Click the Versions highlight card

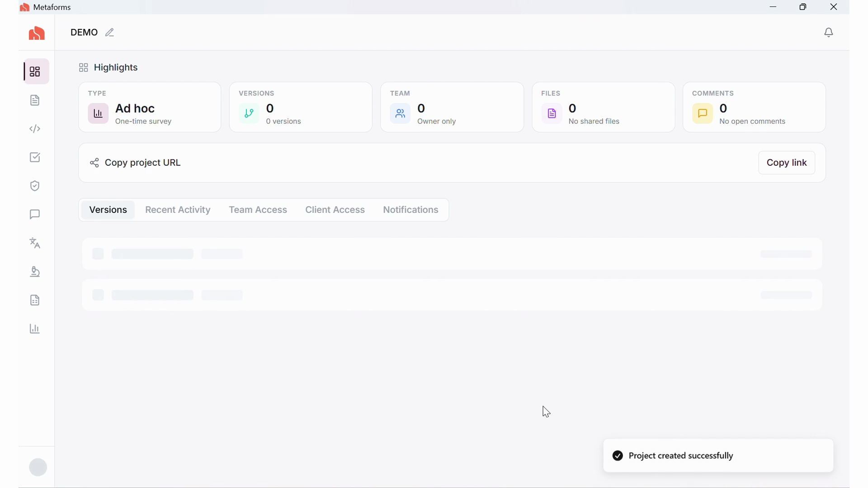pos(301,107)
